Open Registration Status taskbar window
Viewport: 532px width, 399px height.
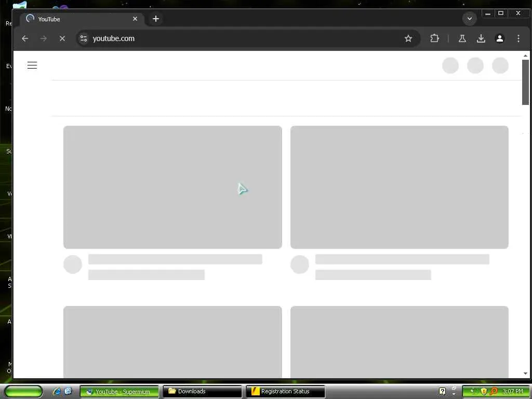[285, 392]
